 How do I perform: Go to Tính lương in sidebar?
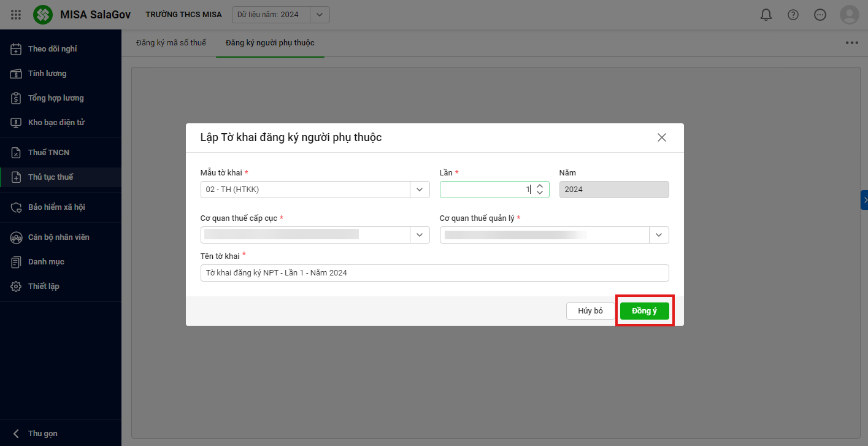click(47, 74)
